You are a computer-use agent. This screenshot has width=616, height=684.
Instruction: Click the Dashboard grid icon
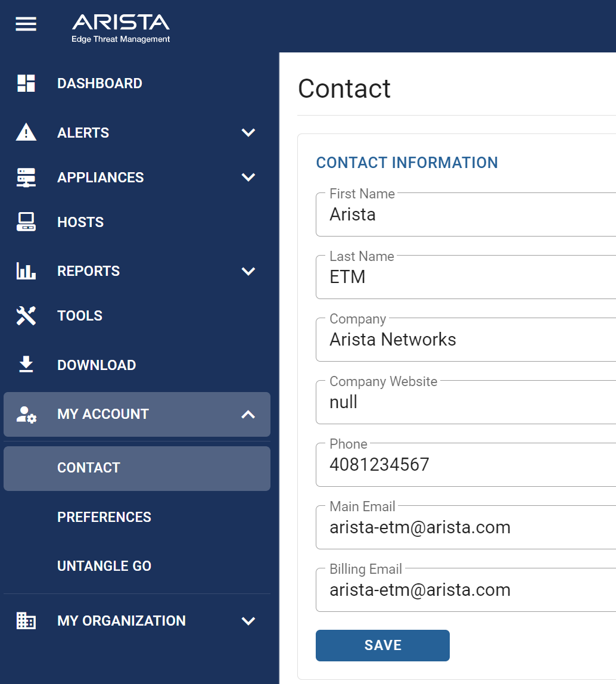[x=26, y=83]
